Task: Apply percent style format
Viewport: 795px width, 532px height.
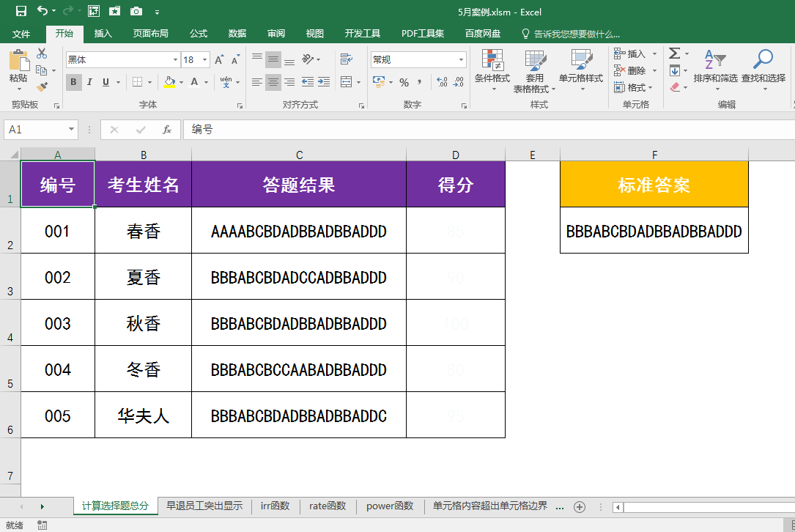Action: click(404, 82)
